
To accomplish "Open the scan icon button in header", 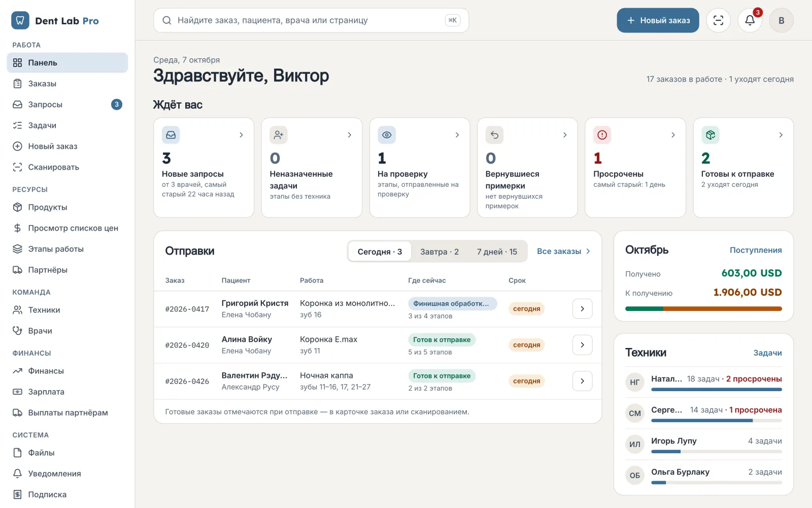I will (x=718, y=20).
